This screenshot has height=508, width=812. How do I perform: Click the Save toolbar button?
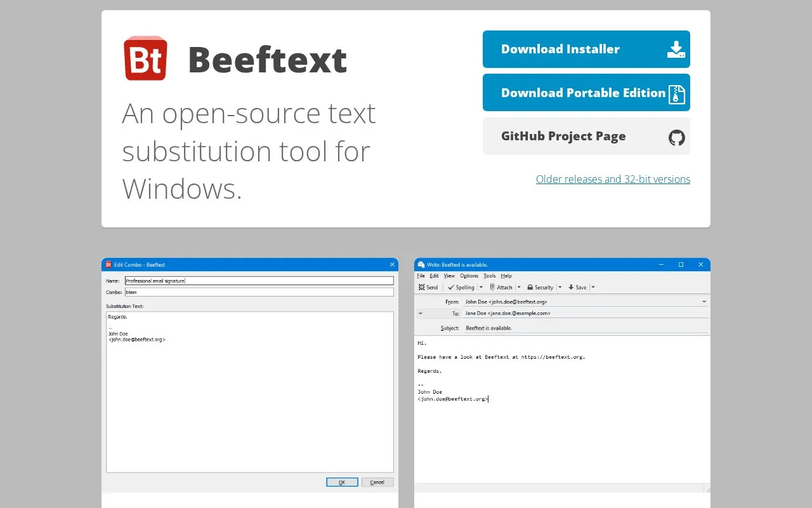pos(577,287)
